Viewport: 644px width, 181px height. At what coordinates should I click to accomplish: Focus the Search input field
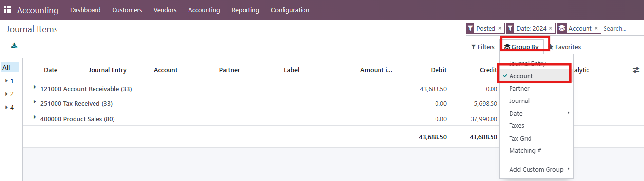point(622,29)
